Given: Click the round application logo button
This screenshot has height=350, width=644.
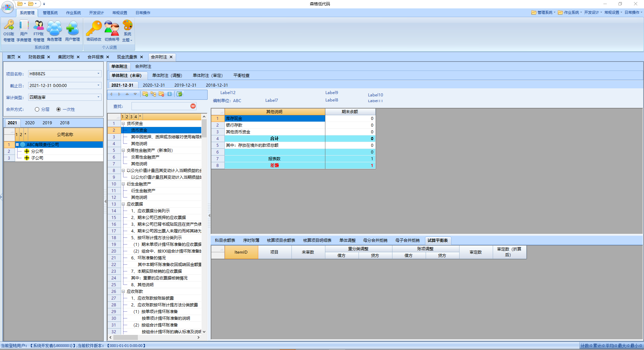Looking at the screenshot, I should (8, 7).
